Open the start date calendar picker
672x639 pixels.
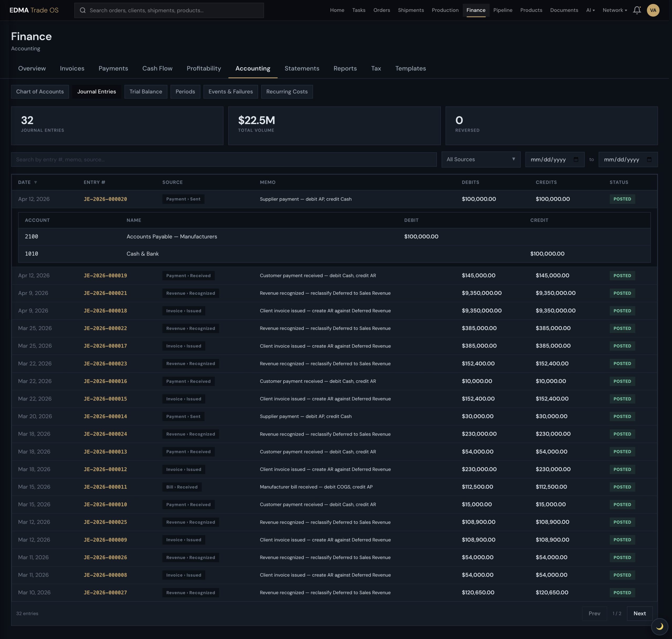(x=576, y=159)
